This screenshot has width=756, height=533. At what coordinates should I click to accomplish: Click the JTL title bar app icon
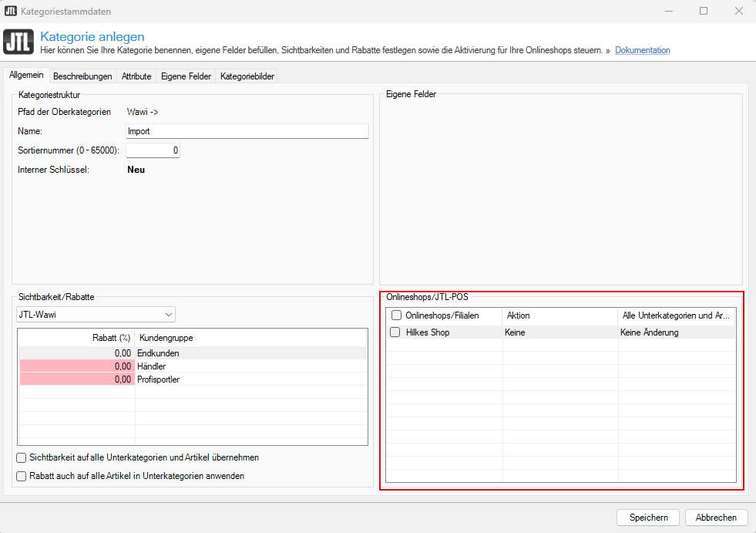tap(12, 12)
